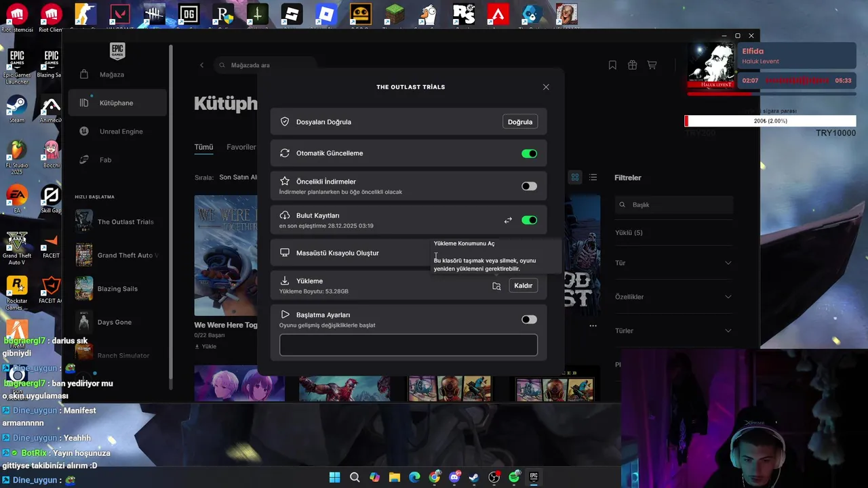This screenshot has width=868, height=488.
Task: Click the Başlık filter search field
Action: point(674,205)
